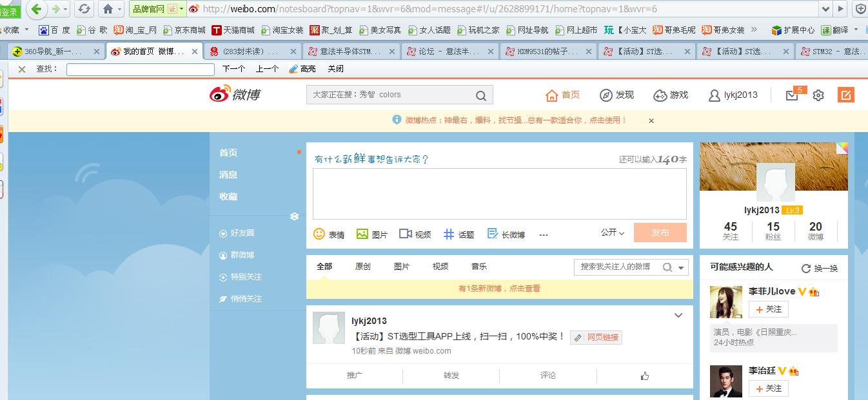Click the search magnifier icon in Weibo header
868x400 pixels.
481,95
